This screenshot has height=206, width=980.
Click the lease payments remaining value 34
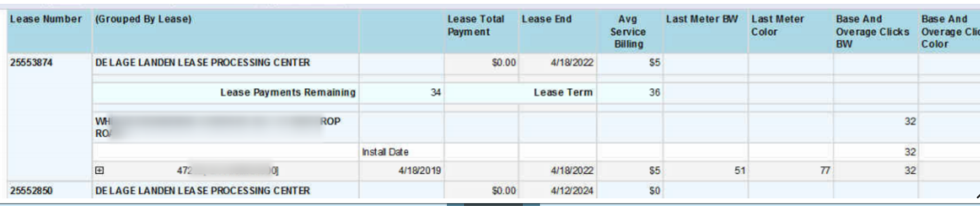436,92
